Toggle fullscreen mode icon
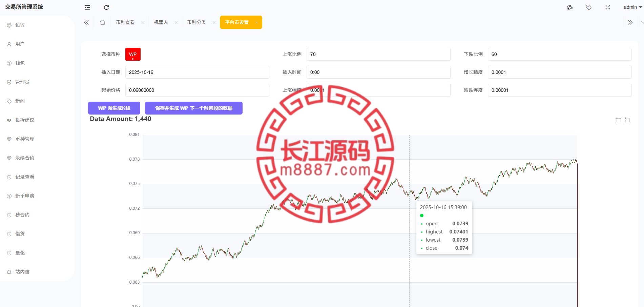 click(608, 7)
